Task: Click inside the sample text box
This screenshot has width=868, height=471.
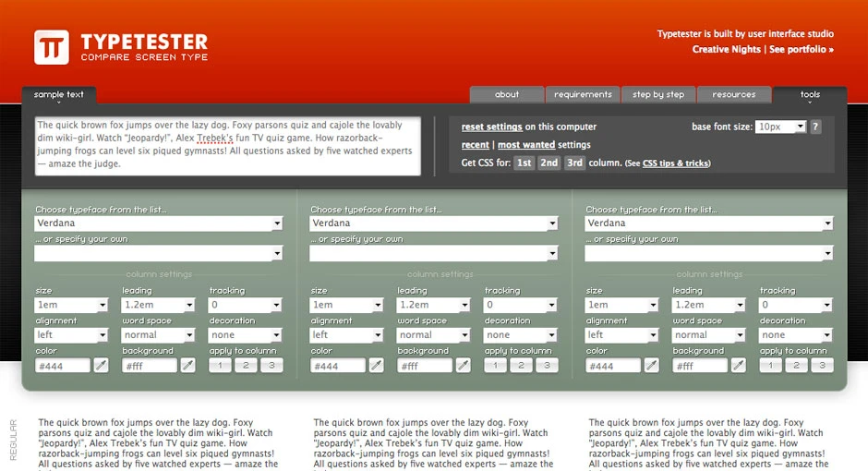Action: pyautogui.click(x=227, y=146)
